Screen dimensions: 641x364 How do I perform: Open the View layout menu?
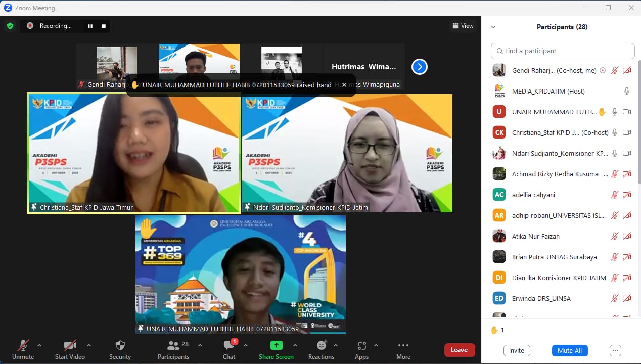click(463, 26)
